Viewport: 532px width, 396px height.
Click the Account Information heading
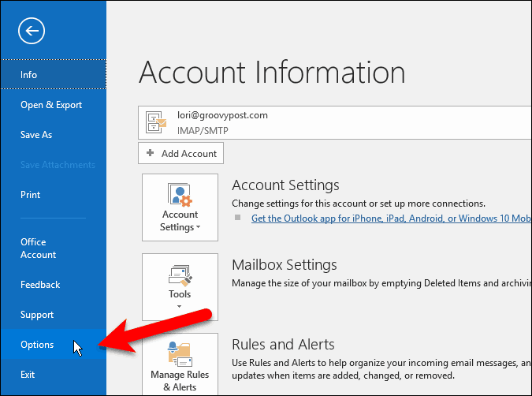click(x=272, y=72)
